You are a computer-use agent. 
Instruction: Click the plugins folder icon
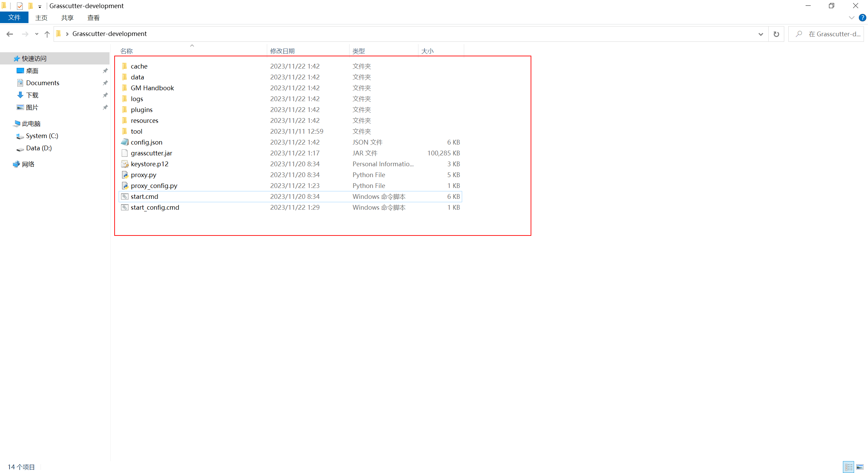click(x=124, y=110)
